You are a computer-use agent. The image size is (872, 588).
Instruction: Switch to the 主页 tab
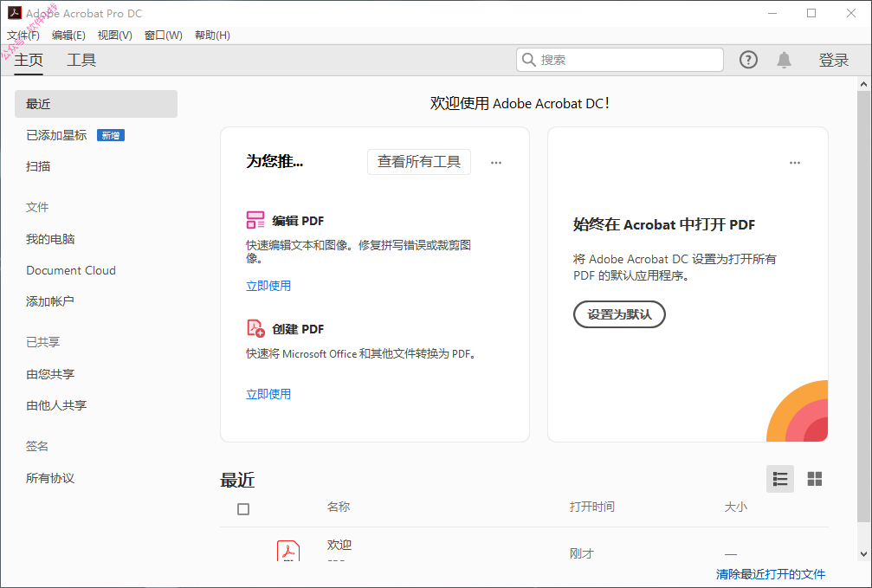tap(29, 60)
